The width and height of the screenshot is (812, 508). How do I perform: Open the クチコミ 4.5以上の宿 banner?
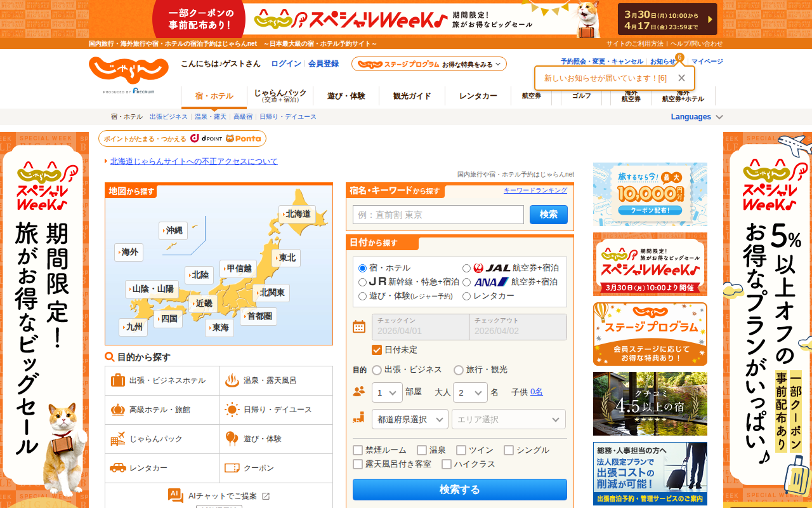[x=650, y=404]
